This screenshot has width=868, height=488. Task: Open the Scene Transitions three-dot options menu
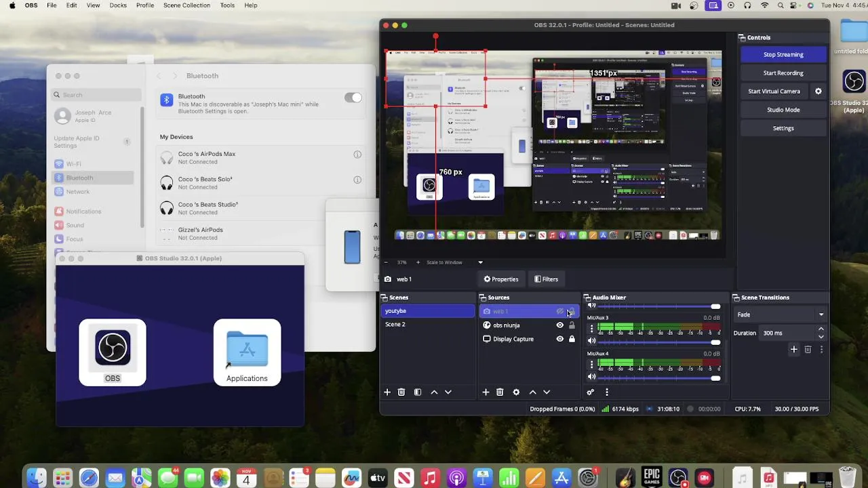click(x=821, y=349)
